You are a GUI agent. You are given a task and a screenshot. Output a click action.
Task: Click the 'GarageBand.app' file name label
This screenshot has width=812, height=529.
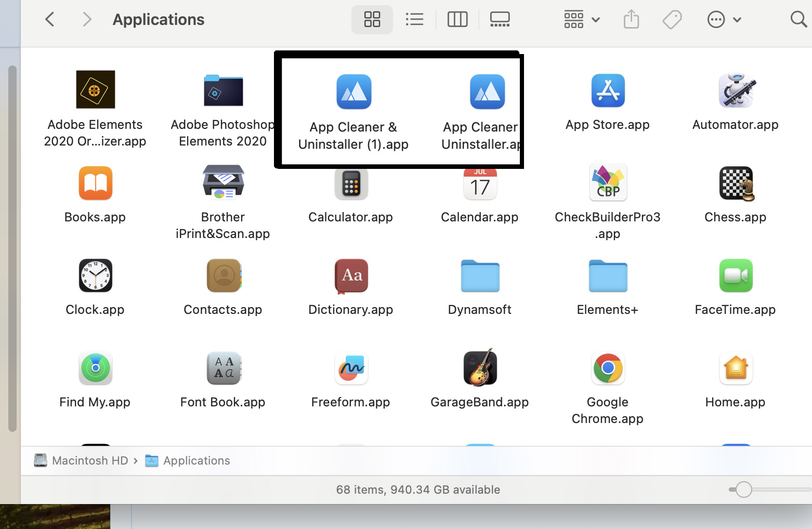(479, 402)
